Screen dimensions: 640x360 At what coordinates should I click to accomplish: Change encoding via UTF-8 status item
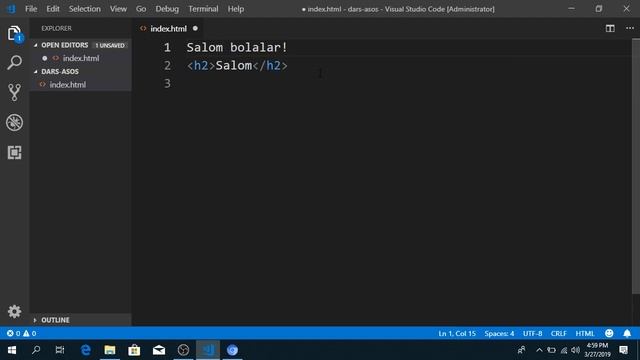(x=532, y=333)
